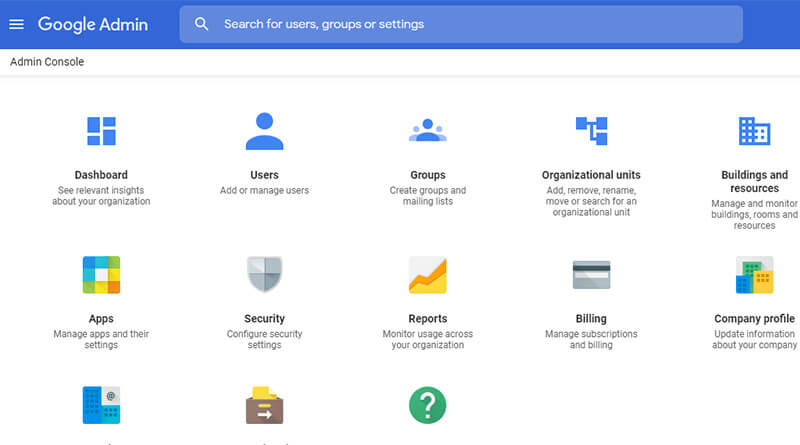
Task: Open the Billing credit card icon
Action: pos(591,275)
